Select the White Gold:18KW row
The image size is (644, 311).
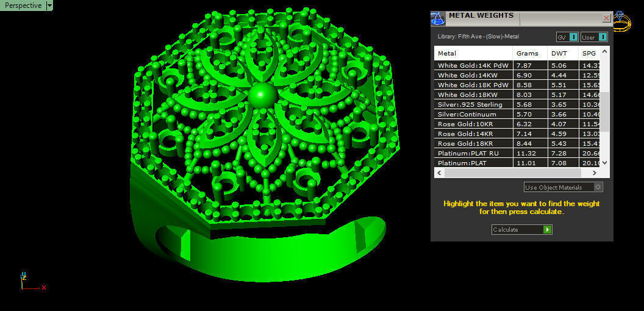pos(517,95)
